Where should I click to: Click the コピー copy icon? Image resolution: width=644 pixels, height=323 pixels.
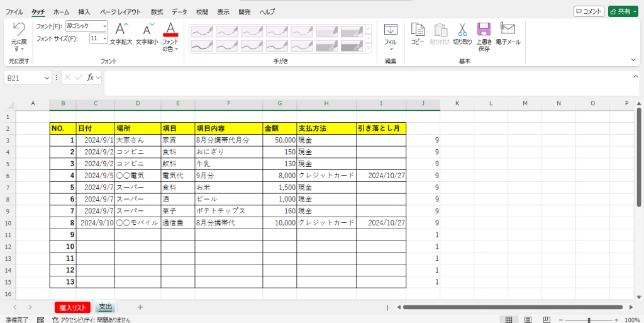418,29
